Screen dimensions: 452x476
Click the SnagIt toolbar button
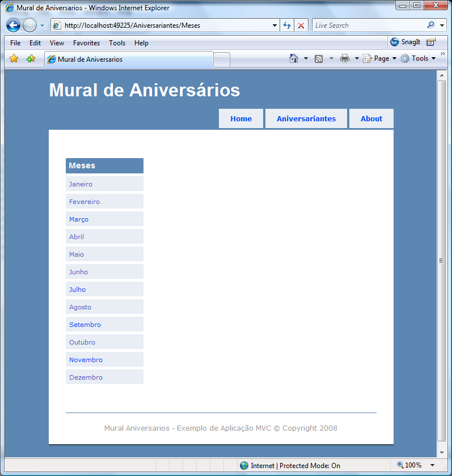click(405, 42)
